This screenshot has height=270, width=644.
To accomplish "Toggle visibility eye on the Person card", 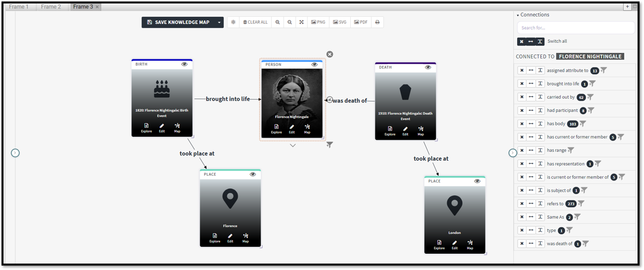I will pos(314,65).
